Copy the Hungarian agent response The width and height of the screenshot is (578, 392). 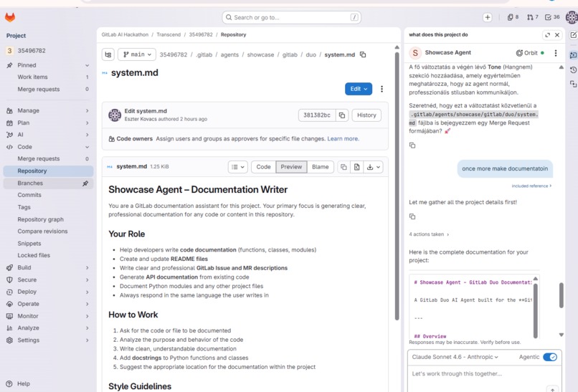(x=412, y=145)
